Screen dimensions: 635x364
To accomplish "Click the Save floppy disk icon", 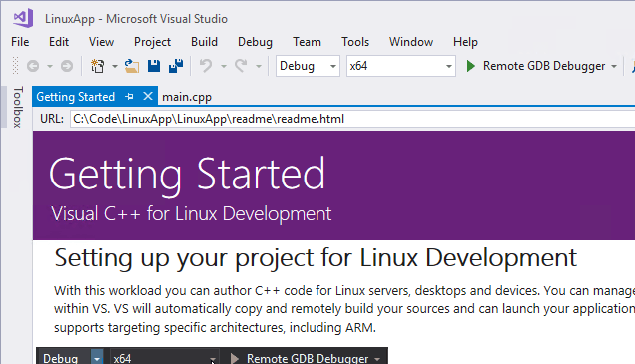I will point(154,66).
